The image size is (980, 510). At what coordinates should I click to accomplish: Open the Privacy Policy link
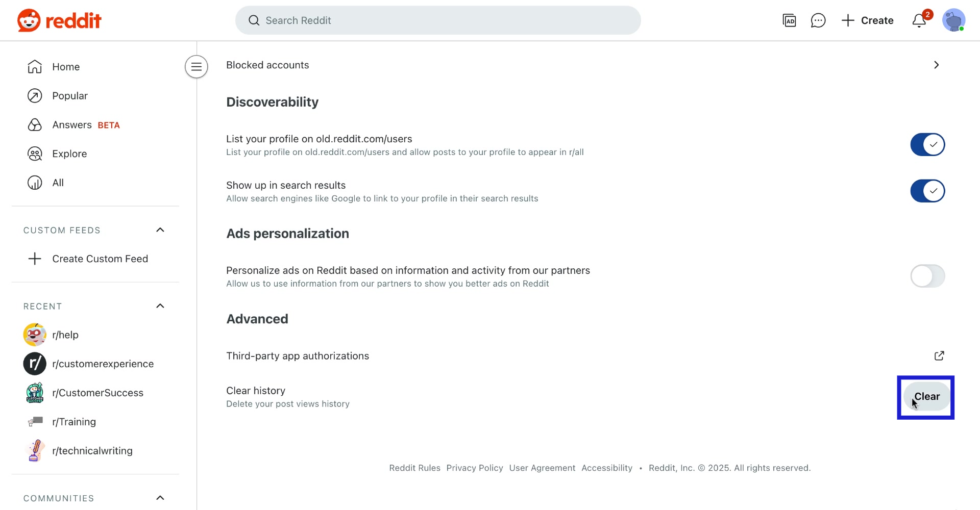[474, 468]
